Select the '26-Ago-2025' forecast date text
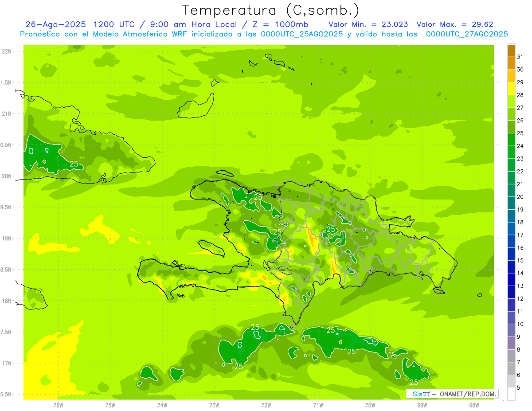532x411 pixels. pos(55,24)
